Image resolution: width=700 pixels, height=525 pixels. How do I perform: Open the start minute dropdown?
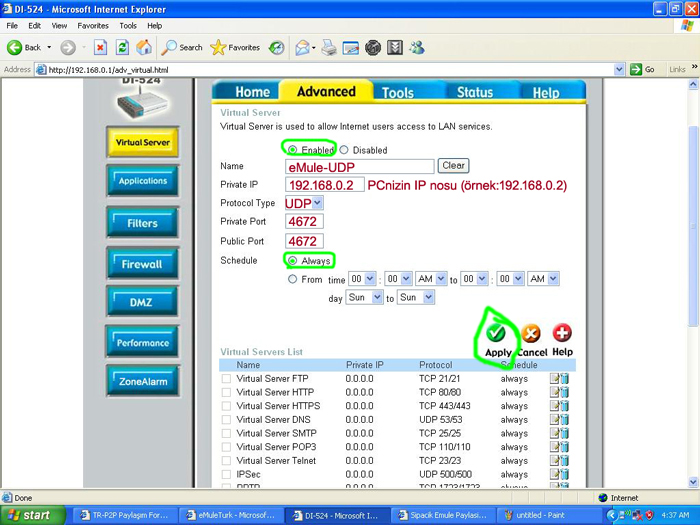(x=398, y=279)
